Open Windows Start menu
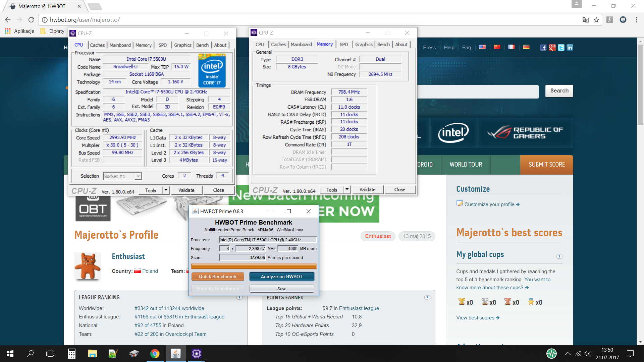This screenshot has height=362, width=644. 10,354
